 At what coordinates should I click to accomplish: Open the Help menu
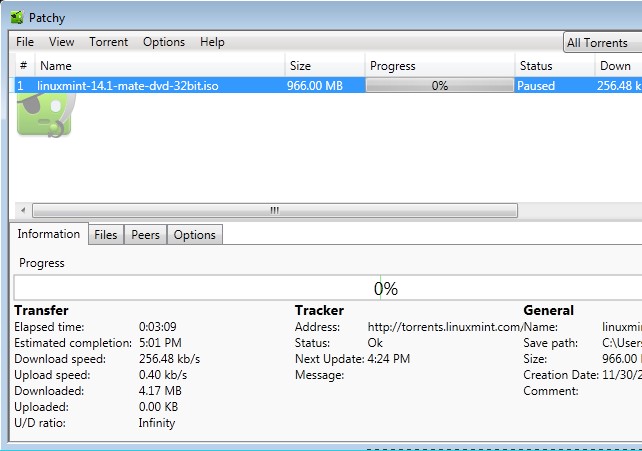[212, 42]
